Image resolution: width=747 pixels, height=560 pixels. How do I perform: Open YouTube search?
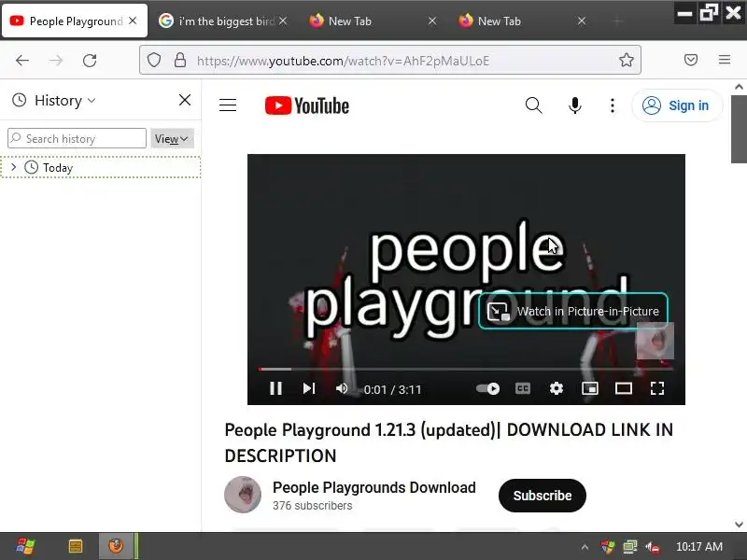533,105
